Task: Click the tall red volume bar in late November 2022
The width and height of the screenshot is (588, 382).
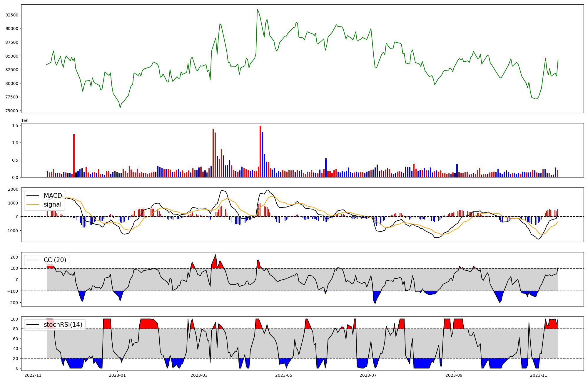Action: point(74,155)
